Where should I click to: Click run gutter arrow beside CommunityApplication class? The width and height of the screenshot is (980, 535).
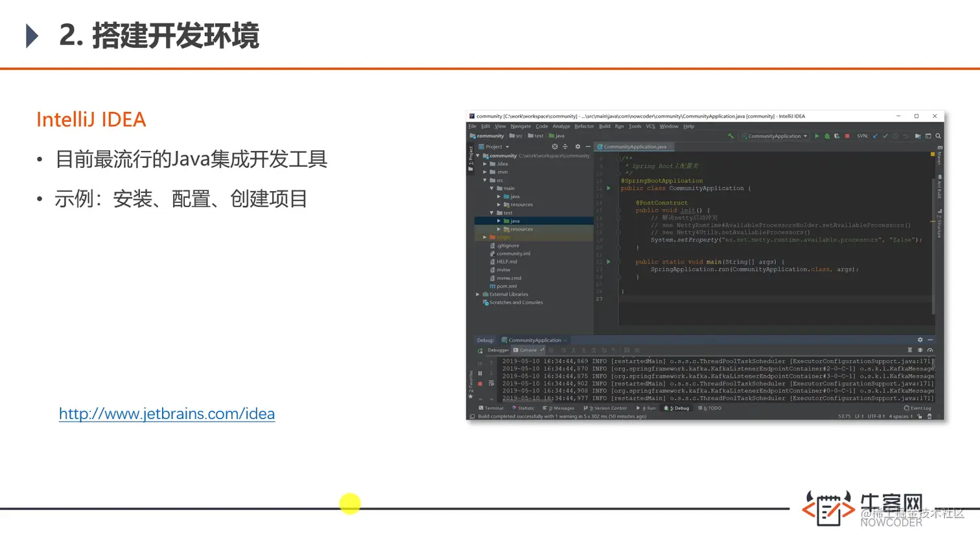[x=609, y=188]
